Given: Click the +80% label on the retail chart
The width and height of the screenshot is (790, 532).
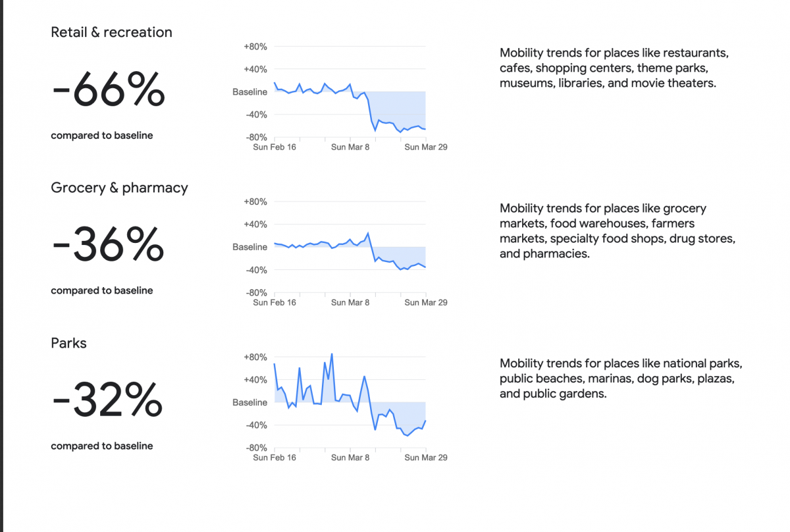Looking at the screenshot, I should pos(255,47).
